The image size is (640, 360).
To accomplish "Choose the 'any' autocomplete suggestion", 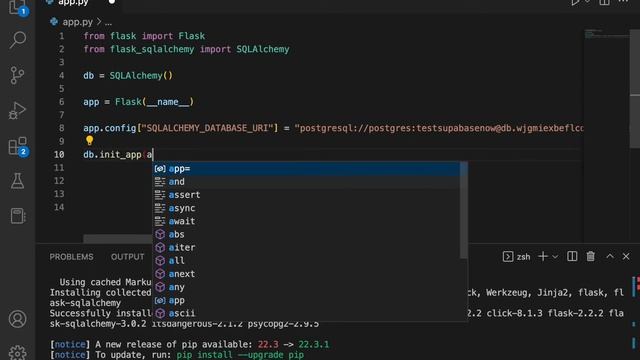I will (307, 287).
